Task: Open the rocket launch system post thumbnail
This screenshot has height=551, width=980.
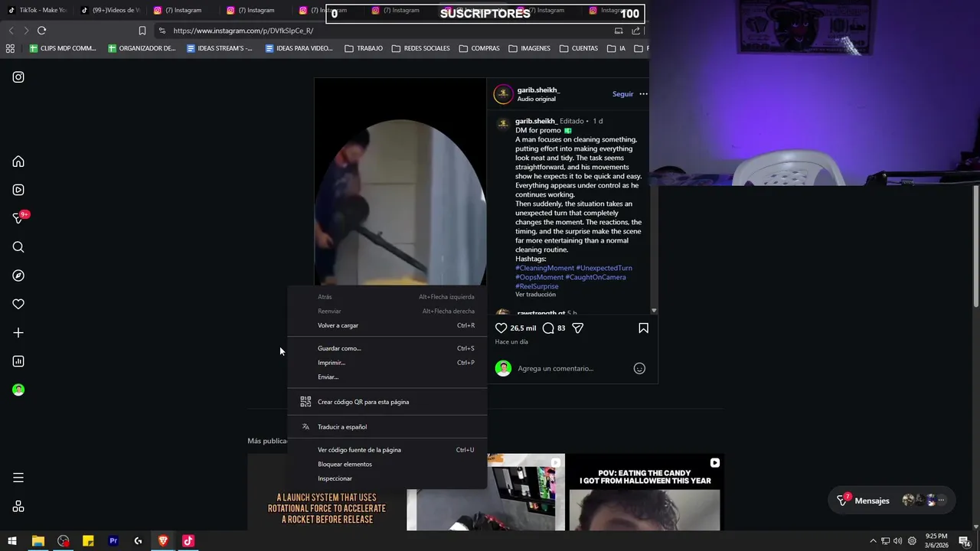Action: coord(326,492)
